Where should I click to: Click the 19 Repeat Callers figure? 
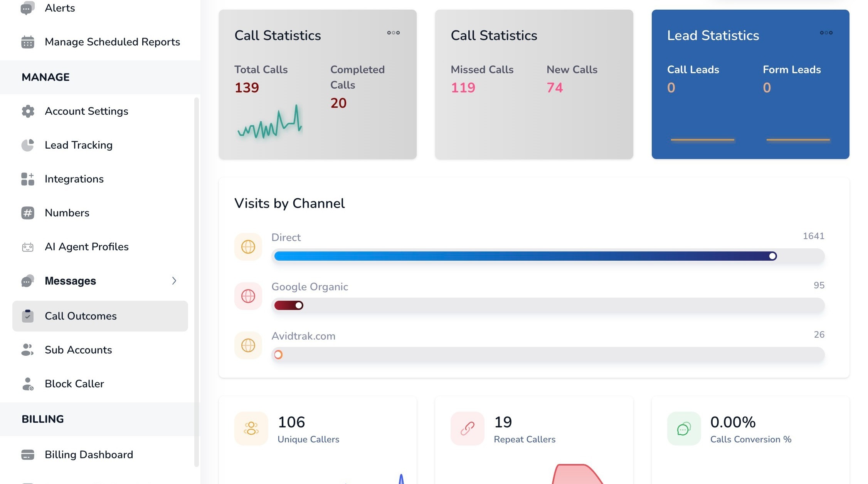click(503, 422)
